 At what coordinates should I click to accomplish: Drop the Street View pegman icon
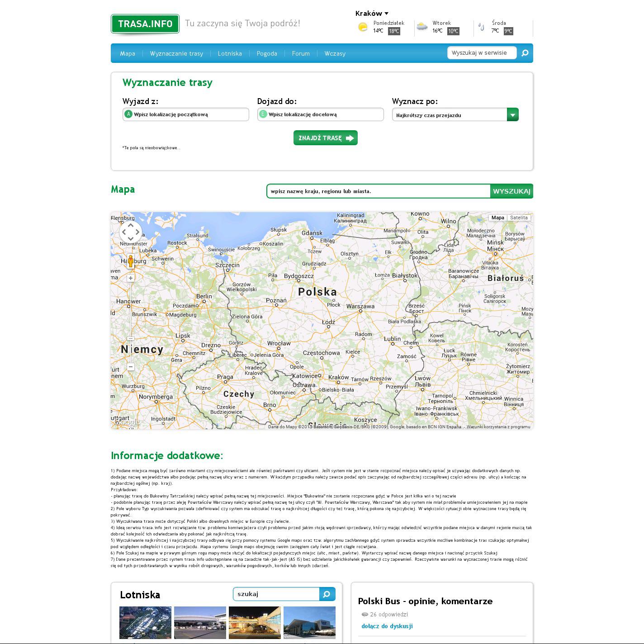click(x=131, y=261)
